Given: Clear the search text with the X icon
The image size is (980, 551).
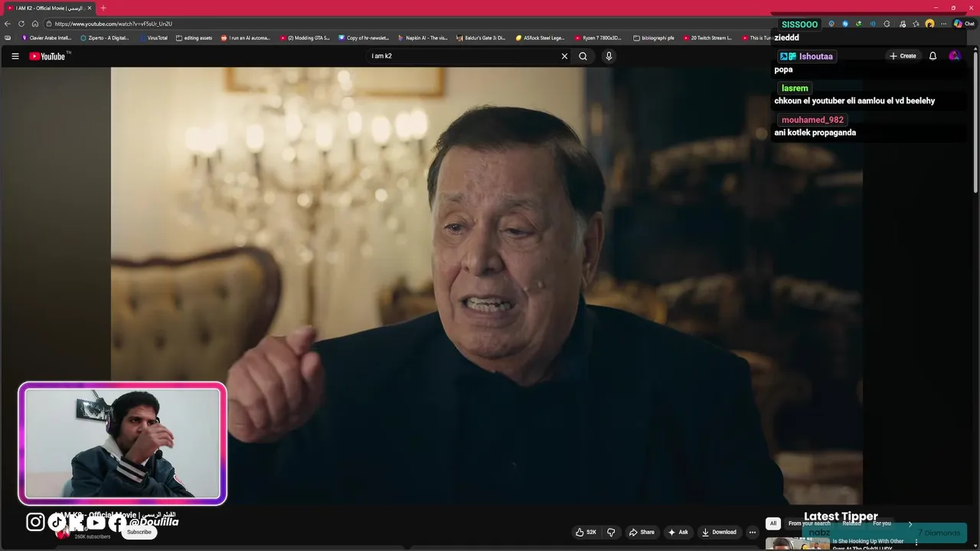Looking at the screenshot, I should (x=564, y=56).
